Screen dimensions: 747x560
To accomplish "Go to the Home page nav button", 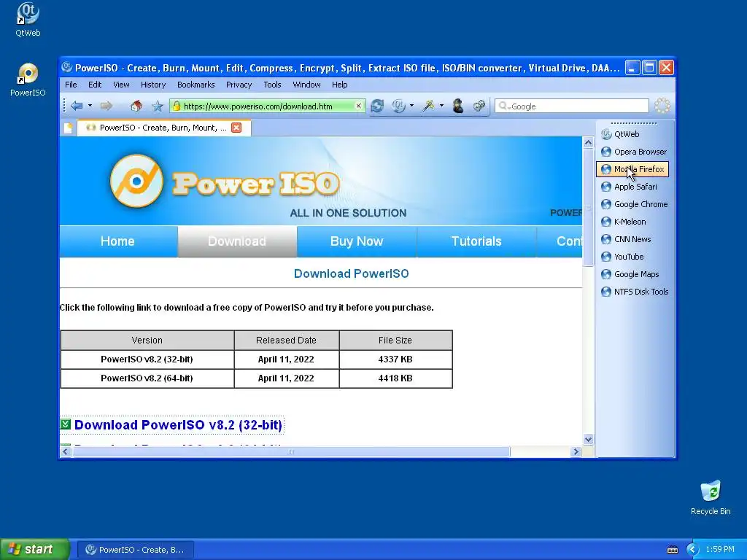I will coord(117,241).
